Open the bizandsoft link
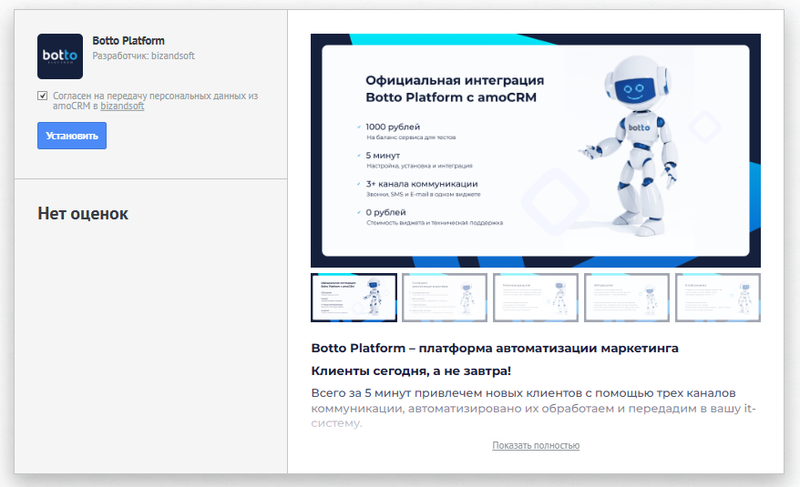This screenshot has width=800, height=487. coord(122,106)
